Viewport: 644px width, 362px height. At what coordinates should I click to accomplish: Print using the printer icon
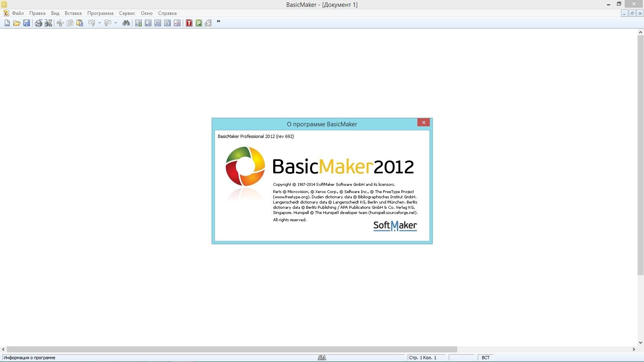tap(39, 23)
